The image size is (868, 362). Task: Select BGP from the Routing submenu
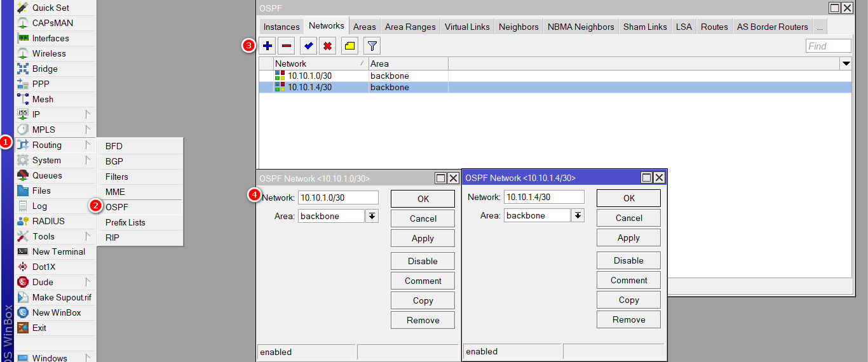(x=114, y=161)
